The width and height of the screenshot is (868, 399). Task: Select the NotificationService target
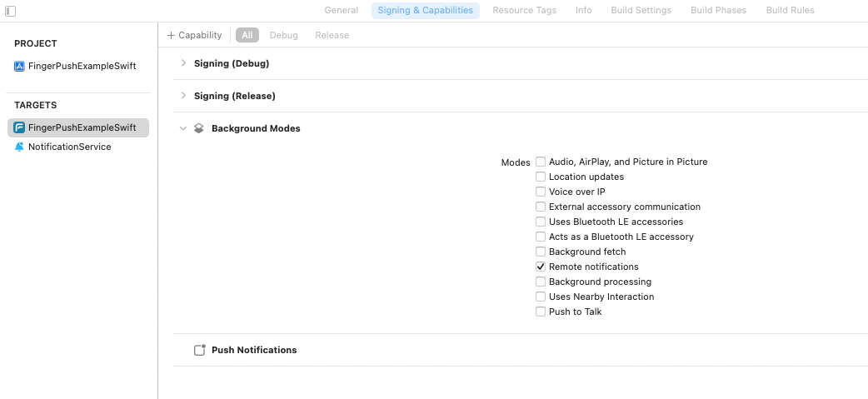point(78,147)
